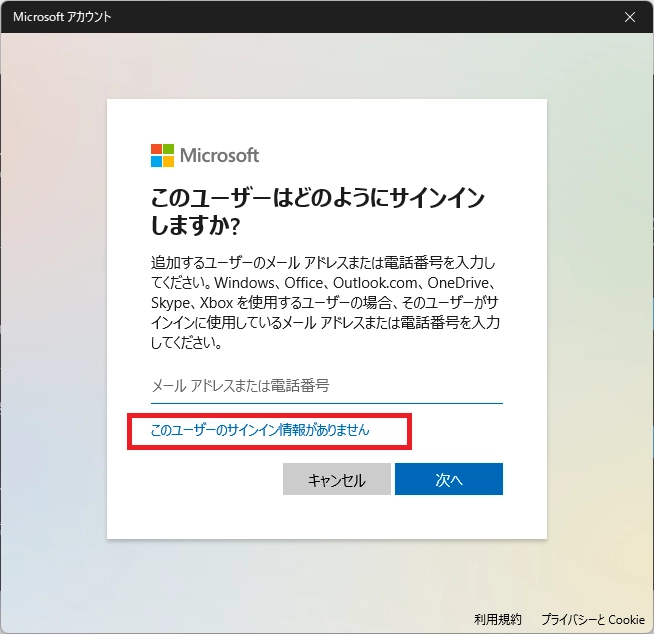Open 'このユーザーのサインイン情報がありません' link
Viewport: 654px width, 634px height.
pos(260,430)
